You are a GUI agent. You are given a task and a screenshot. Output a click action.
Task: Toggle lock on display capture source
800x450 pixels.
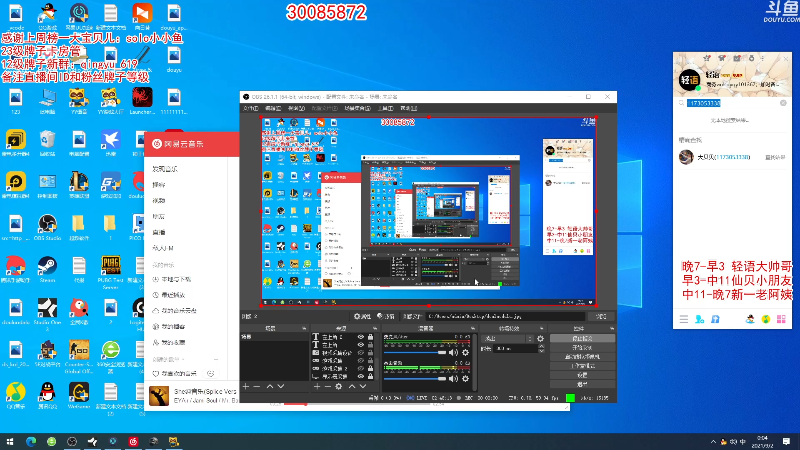coord(370,377)
